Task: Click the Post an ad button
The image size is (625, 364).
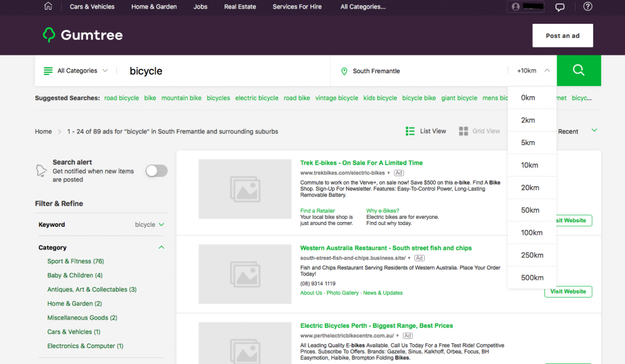Action: tap(562, 36)
